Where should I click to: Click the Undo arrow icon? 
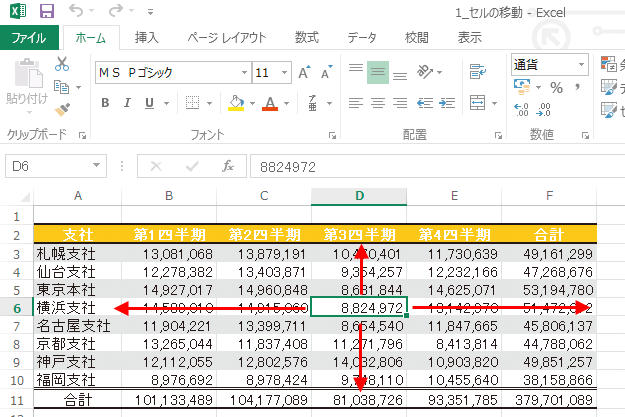pyautogui.click(x=76, y=10)
